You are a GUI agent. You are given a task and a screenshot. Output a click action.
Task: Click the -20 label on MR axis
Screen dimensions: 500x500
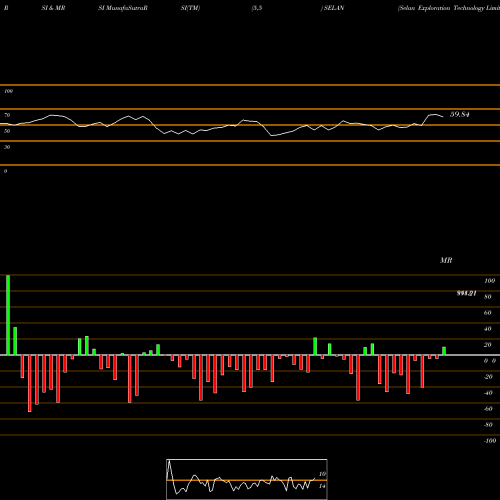[488, 377]
